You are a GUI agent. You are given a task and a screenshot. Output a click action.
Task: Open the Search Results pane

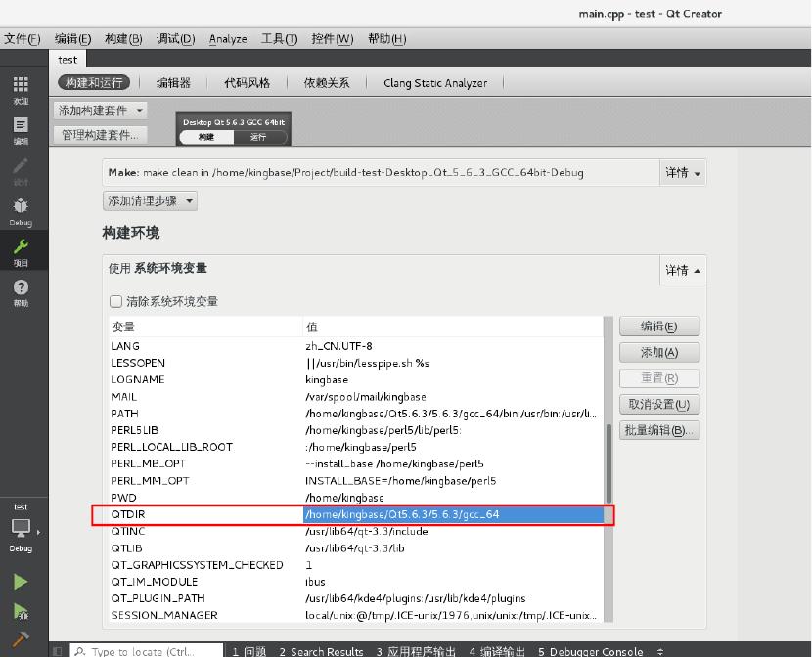(321, 651)
